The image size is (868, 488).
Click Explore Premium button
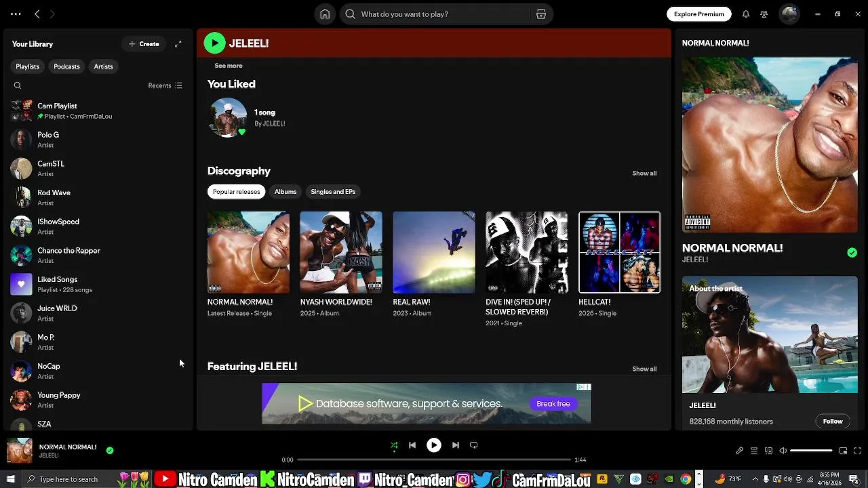699,14
